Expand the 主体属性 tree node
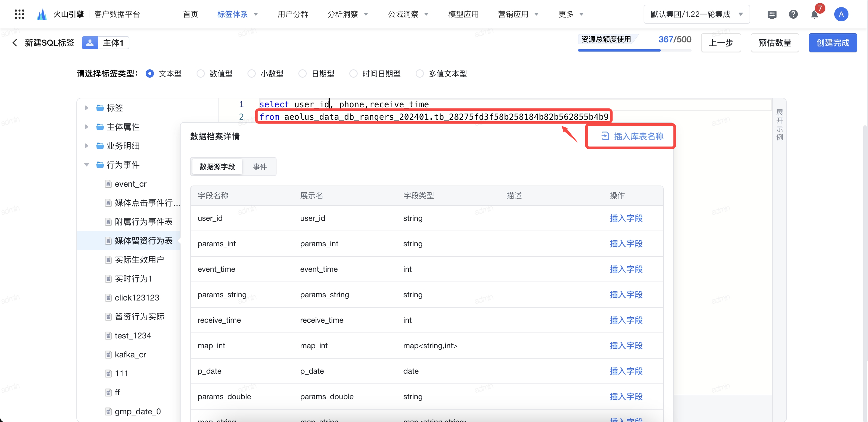Screen dimensions: 868x422 tap(87, 127)
